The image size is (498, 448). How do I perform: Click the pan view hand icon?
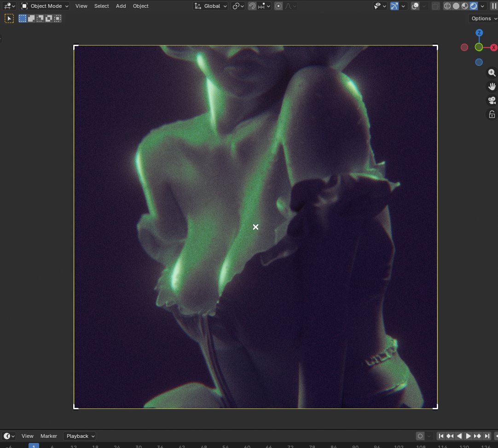492,87
